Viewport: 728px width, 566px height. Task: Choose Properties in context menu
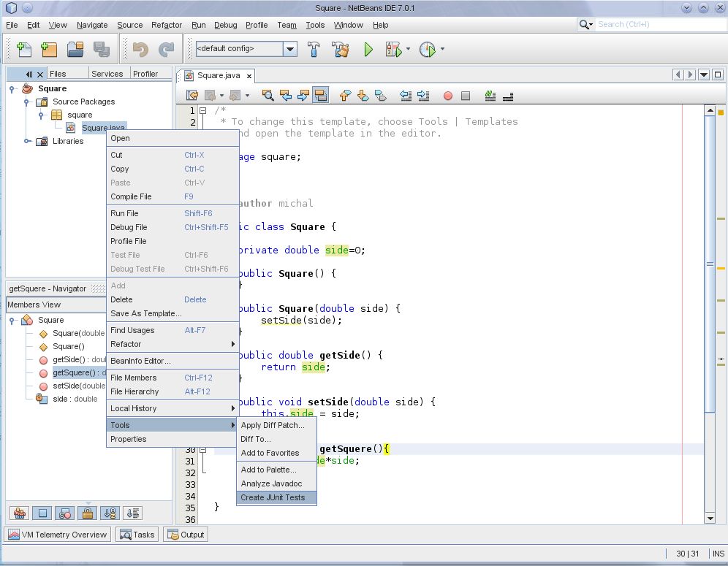pos(172,439)
